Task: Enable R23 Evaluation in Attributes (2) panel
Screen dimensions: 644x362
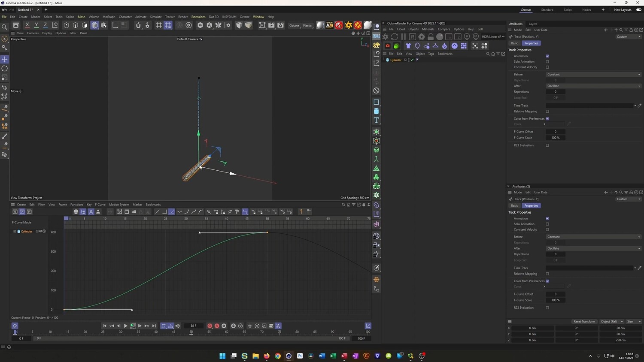Action: pos(547,308)
